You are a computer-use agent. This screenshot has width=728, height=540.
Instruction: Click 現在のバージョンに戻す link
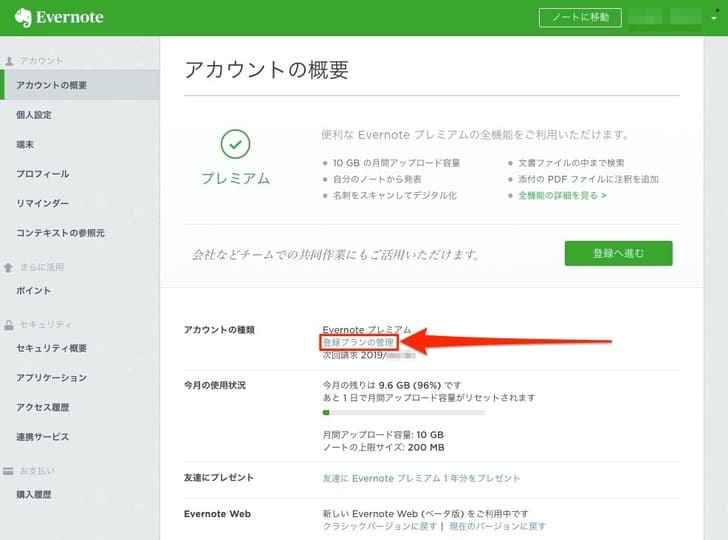pyautogui.click(x=497, y=526)
